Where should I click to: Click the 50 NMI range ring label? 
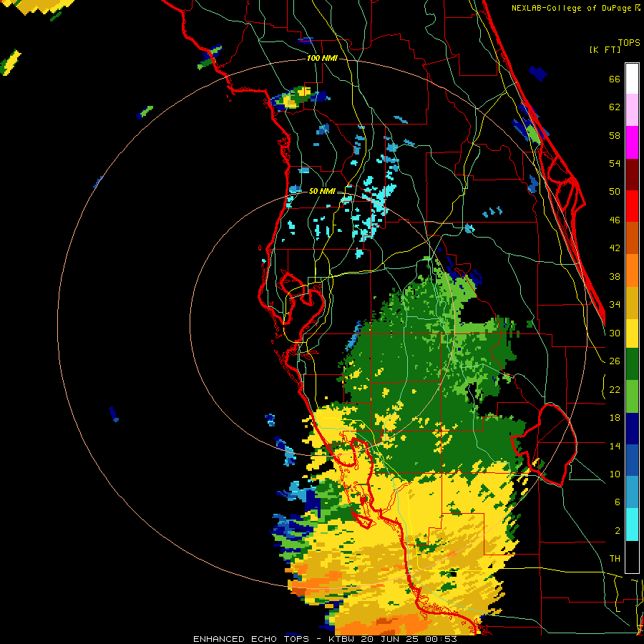point(321,191)
